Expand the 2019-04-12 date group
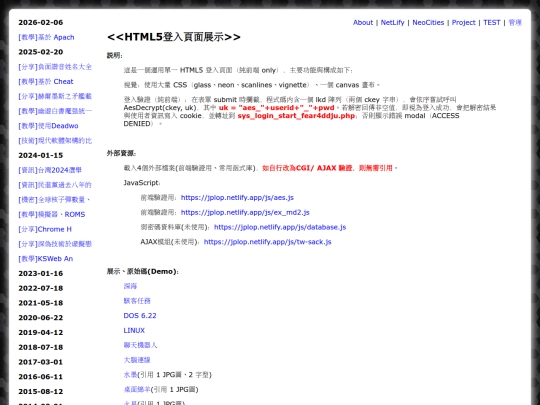 41,333
